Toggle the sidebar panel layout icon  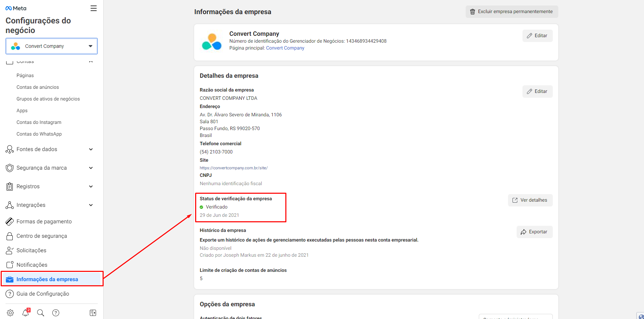click(x=93, y=313)
